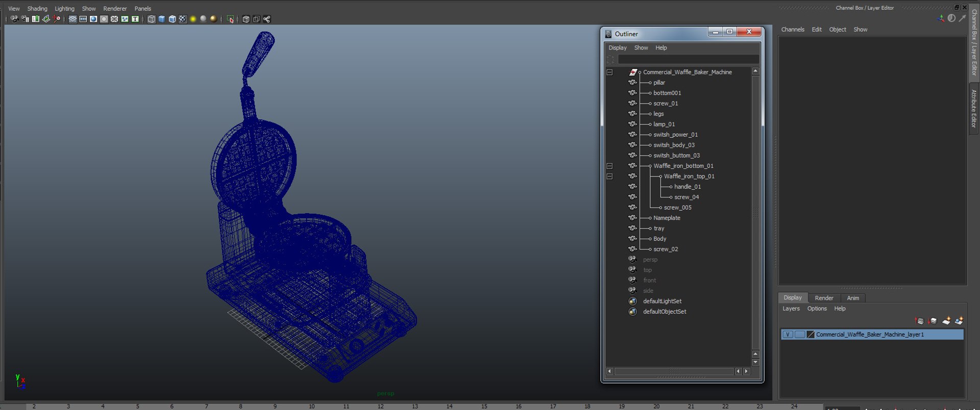Select defaultLightSet in the Outliner
Screen dimensions: 980x410
point(662,301)
